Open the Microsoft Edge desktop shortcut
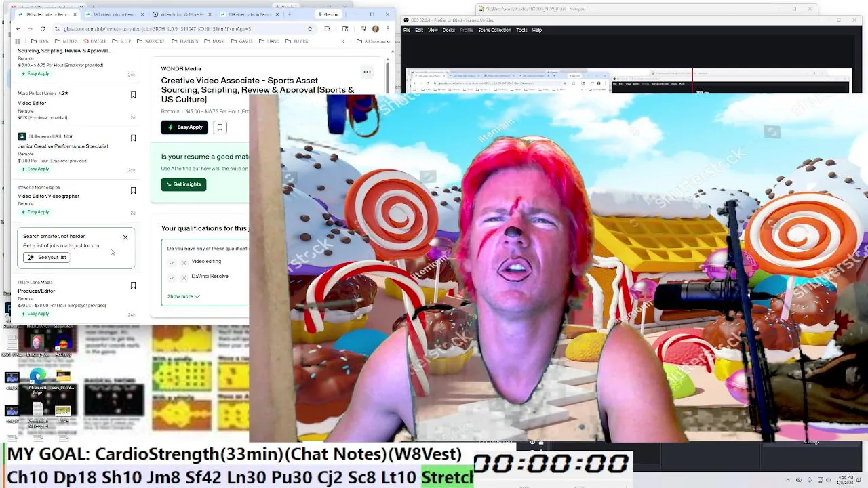Screen dimensions: 868x488 click(37, 380)
